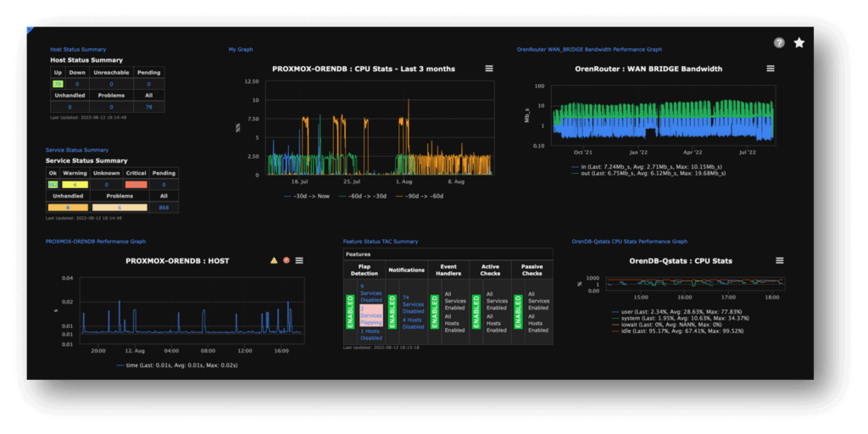This screenshot has width=868, height=434.
Task: Open the '1 Hosts Disabled' flap detection link
Action: tap(371, 334)
